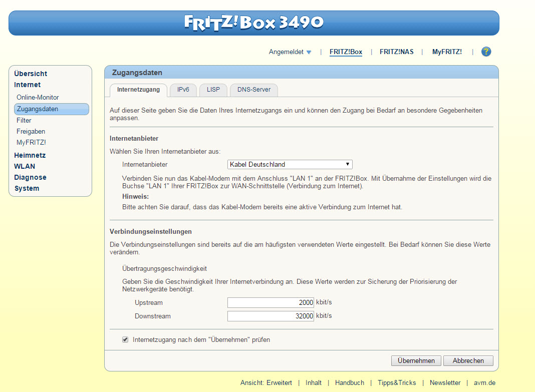
Task: Open Filter in the sidebar
Action: [x=24, y=120]
